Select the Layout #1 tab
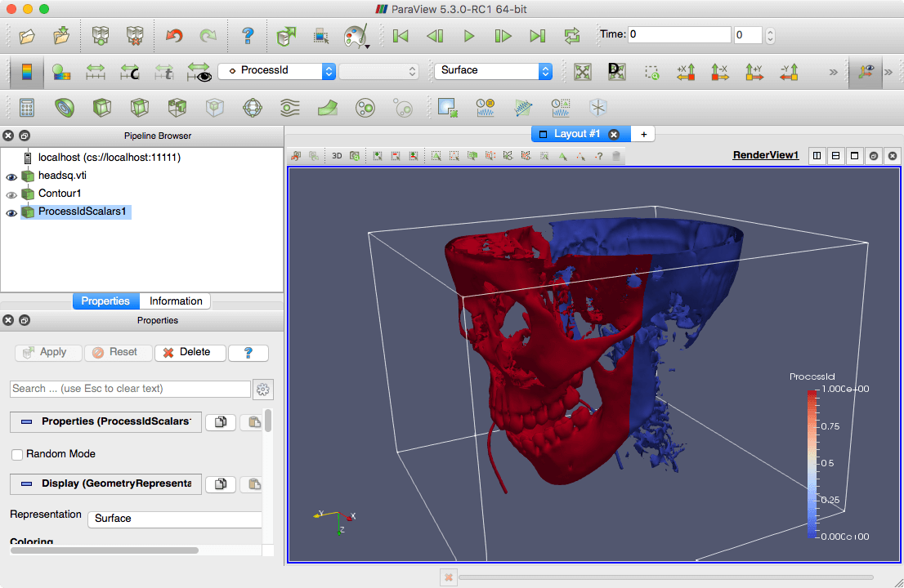This screenshot has height=588, width=904. click(576, 134)
